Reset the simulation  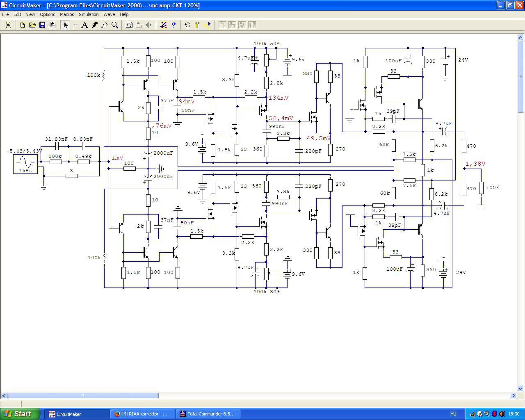187,25
